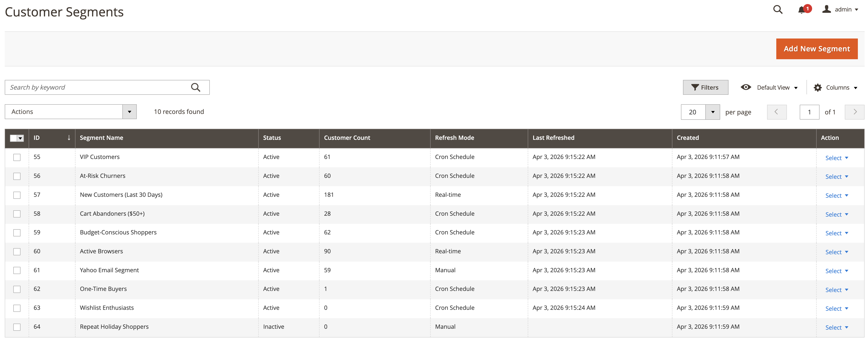The image size is (868, 340).
Task: Click the page number input field
Action: [x=809, y=112]
